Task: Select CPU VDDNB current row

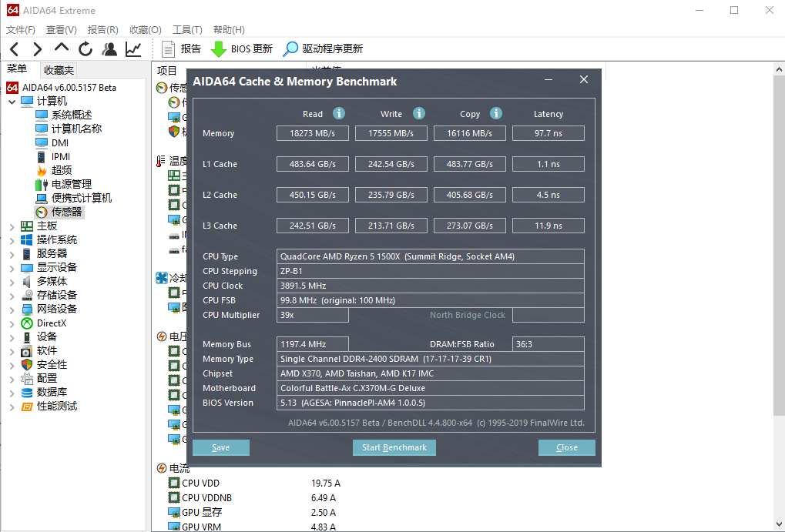Action: point(253,498)
